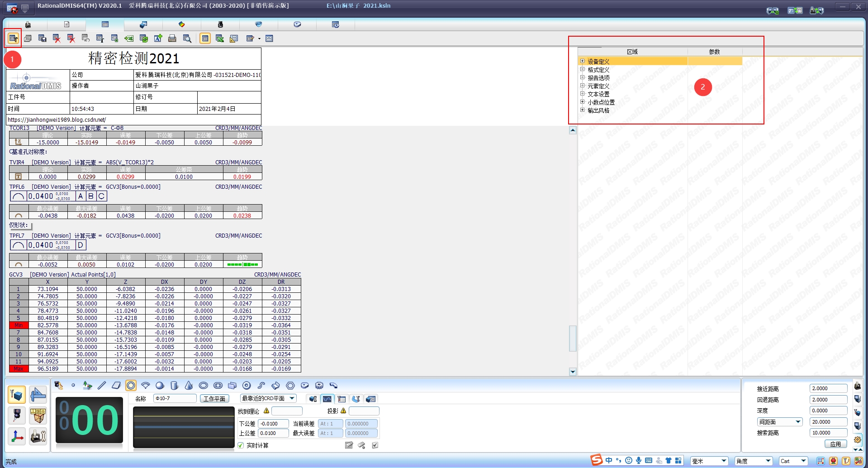Switch to the report table tab
Viewport: 868px width, 468px height.
coord(105,24)
